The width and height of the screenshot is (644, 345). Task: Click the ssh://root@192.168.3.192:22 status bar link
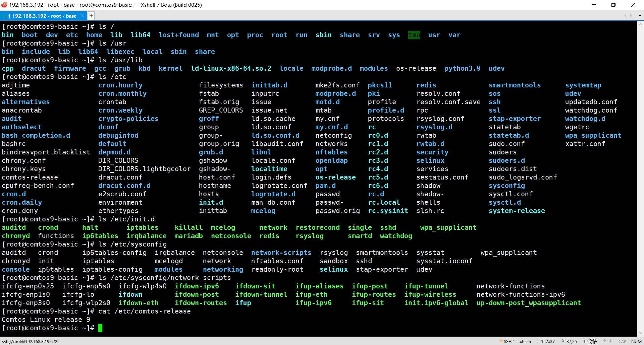(29, 341)
